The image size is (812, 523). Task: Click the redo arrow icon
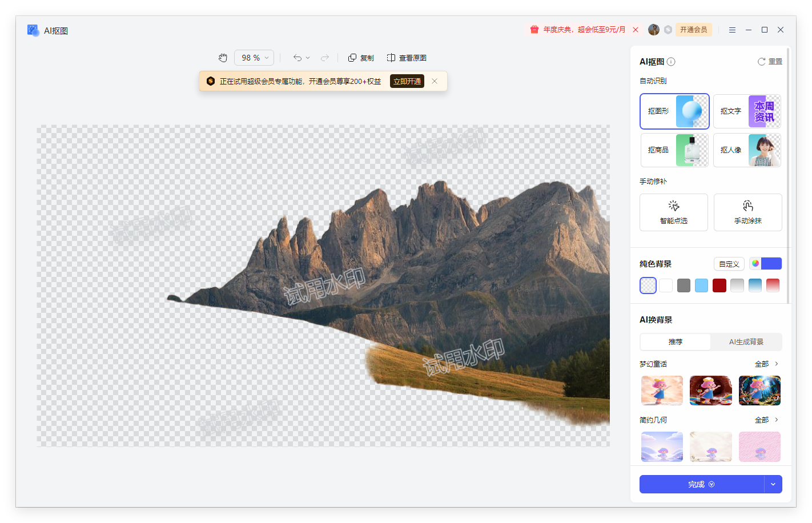point(325,58)
